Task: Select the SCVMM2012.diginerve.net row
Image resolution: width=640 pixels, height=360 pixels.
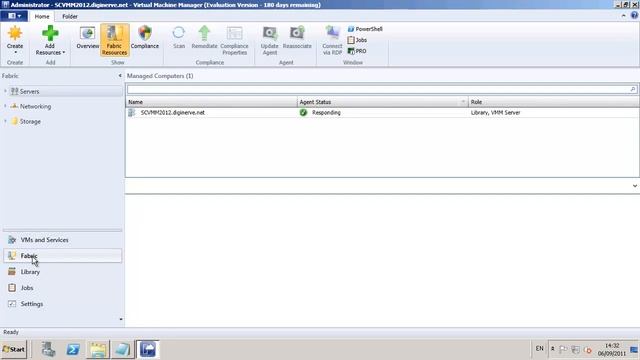Action: 382,113
